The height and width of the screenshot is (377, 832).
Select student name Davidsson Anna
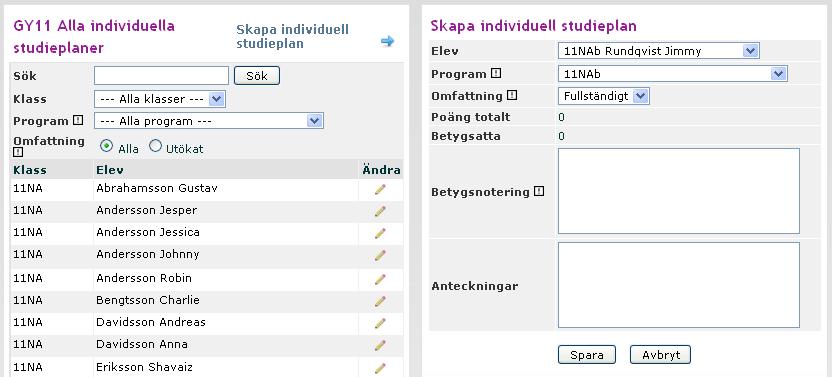point(142,344)
